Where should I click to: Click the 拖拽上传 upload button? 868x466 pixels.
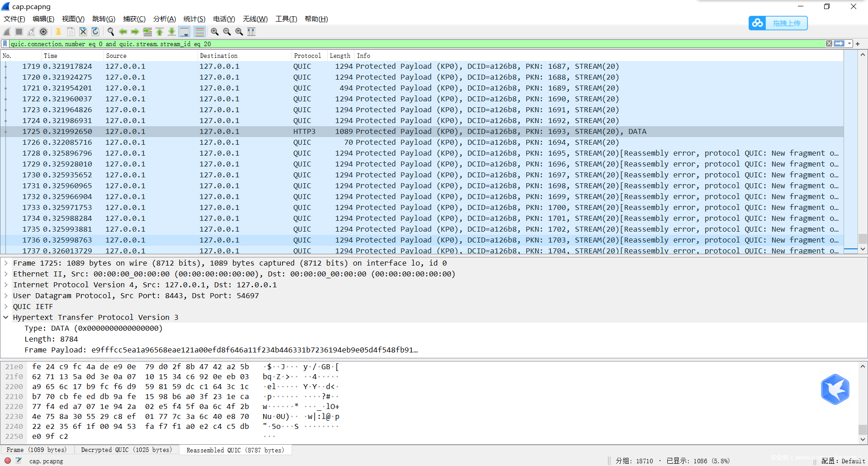pyautogui.click(x=778, y=23)
